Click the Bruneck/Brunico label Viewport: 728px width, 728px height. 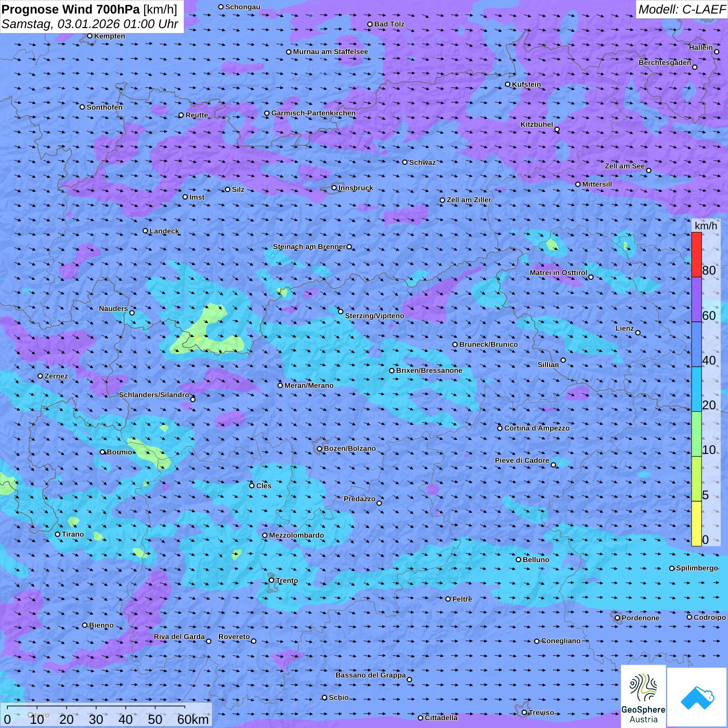click(488, 344)
